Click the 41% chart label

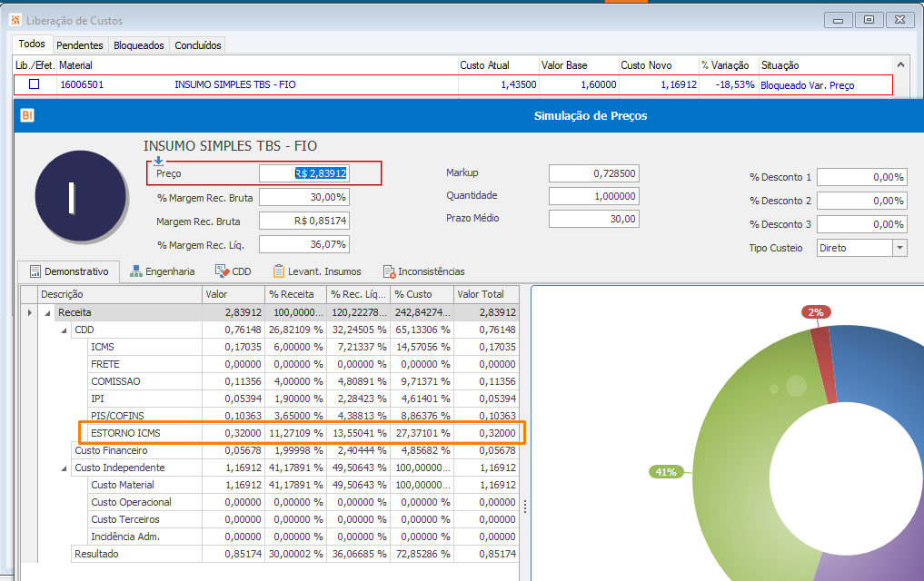(x=666, y=472)
